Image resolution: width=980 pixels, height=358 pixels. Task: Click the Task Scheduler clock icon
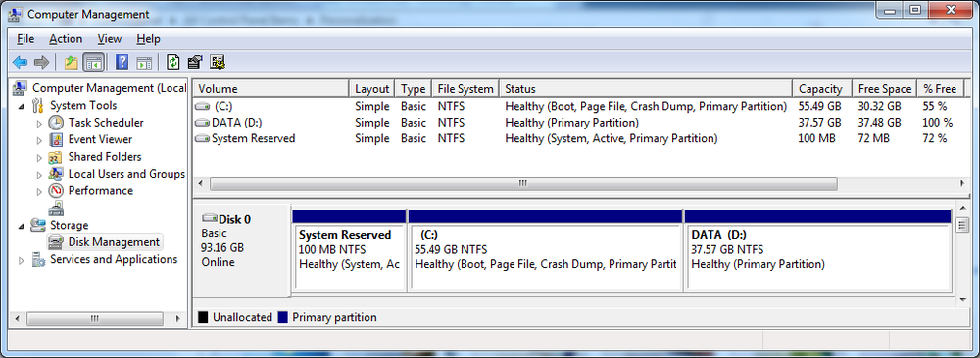[56, 123]
